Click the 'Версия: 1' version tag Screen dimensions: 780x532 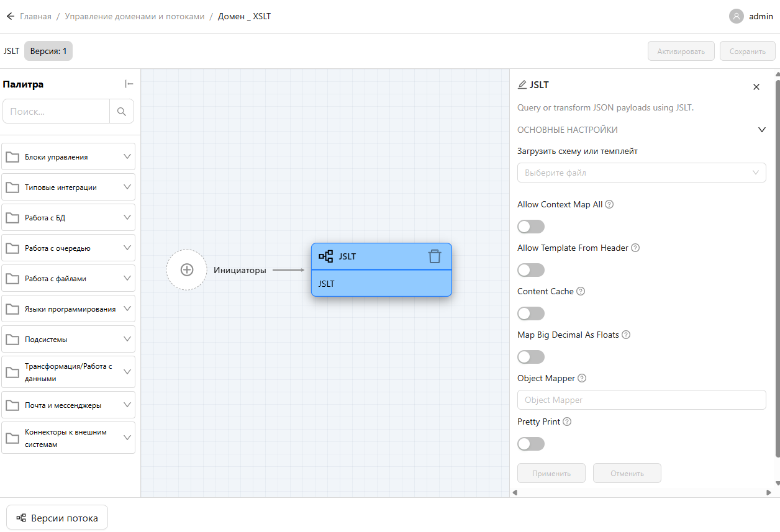pos(48,51)
